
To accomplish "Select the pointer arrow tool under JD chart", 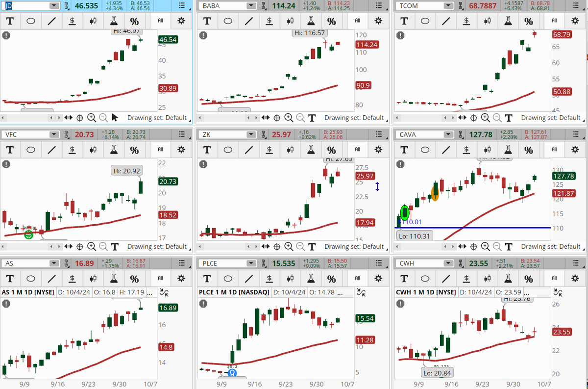I will pyautogui.click(x=115, y=118).
